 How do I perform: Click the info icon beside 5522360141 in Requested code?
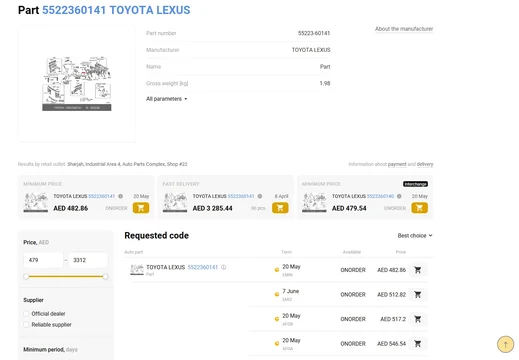[224, 267]
